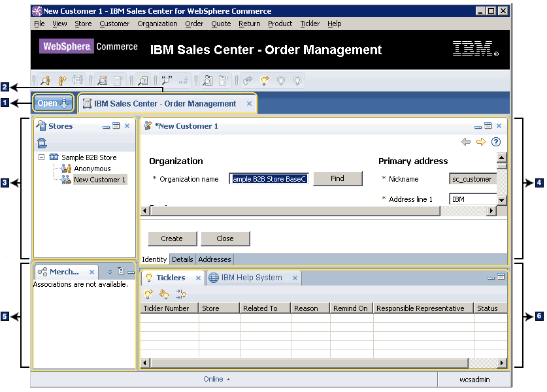
Task: Select Sample B2B Store tree item
Action: point(89,157)
